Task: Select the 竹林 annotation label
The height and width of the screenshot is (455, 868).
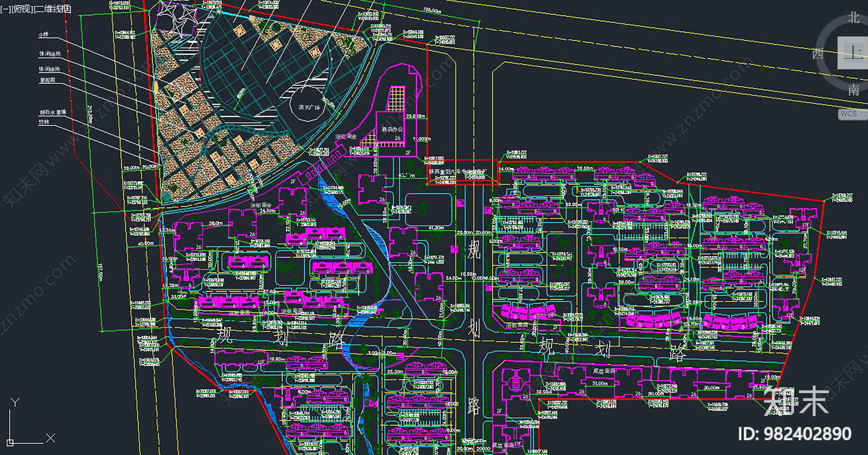Action: coord(44,122)
